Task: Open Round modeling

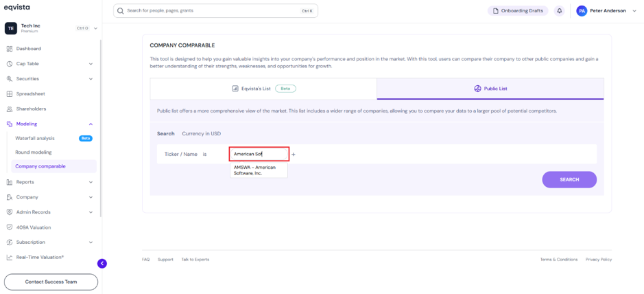Action: [34, 152]
